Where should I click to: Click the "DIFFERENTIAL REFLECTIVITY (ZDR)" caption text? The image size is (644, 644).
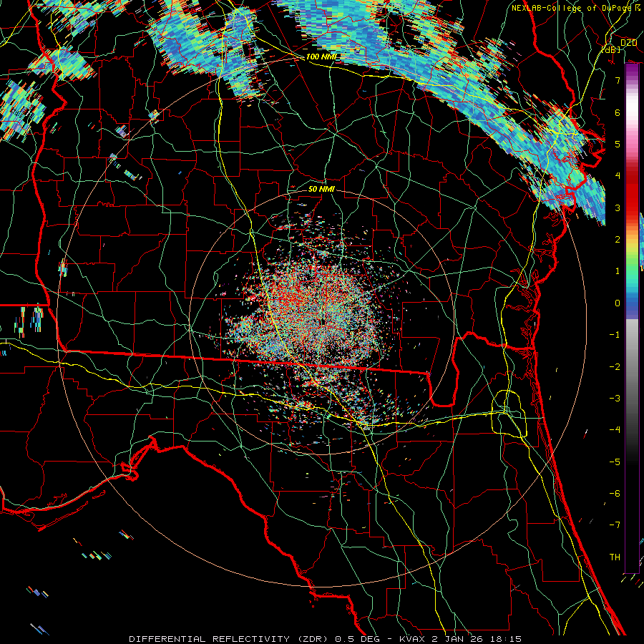pyautogui.click(x=228, y=639)
